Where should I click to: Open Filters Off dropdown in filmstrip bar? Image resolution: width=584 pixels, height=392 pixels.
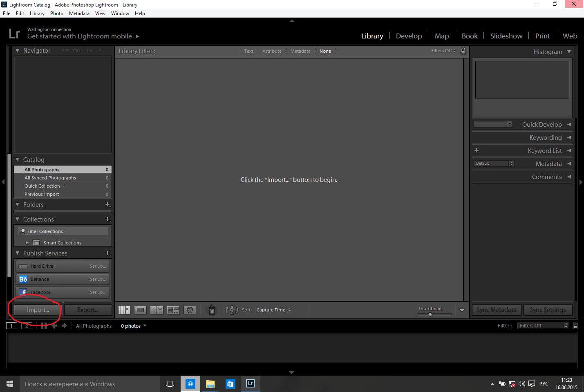(543, 326)
